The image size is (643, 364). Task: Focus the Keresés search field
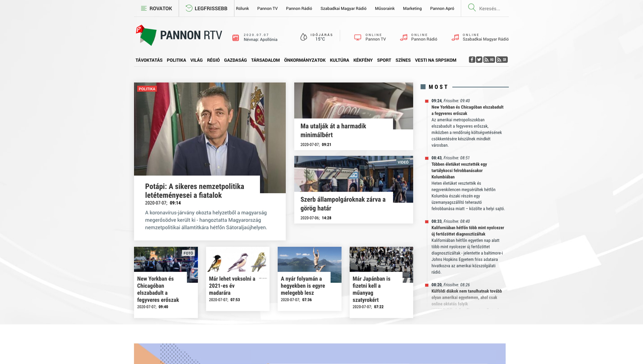[x=490, y=9]
